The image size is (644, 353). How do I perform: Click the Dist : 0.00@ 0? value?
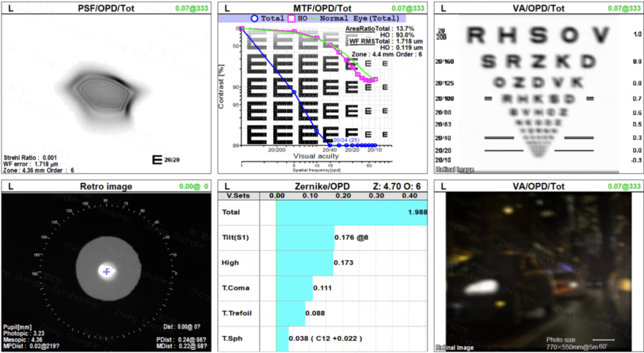coord(181,327)
